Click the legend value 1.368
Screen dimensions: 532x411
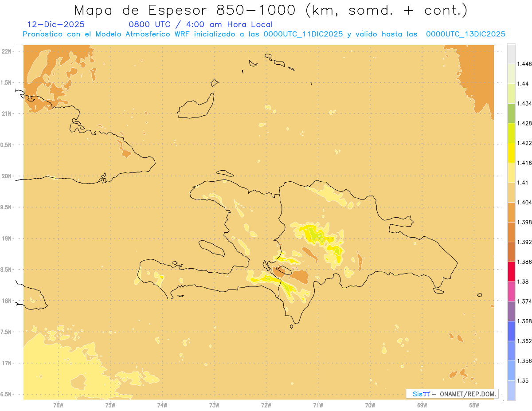[x=524, y=321]
